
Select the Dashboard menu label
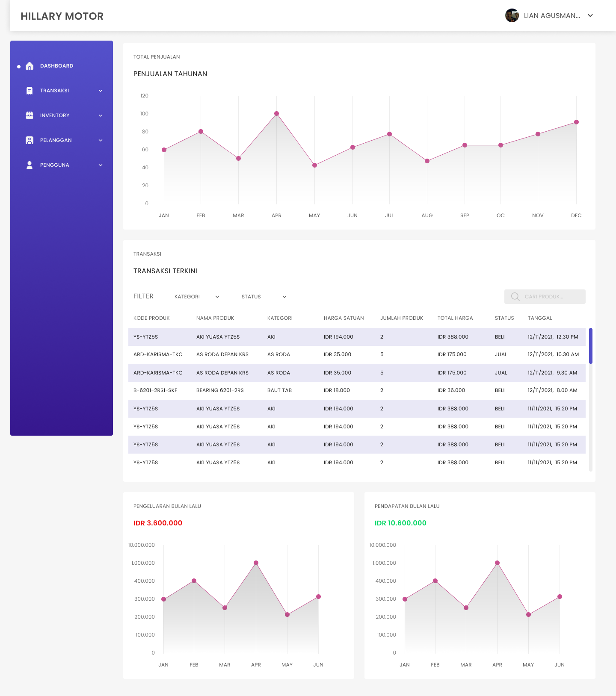56,66
